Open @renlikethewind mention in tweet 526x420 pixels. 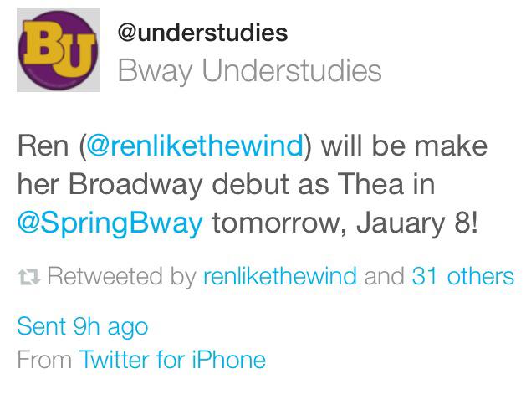(x=195, y=146)
